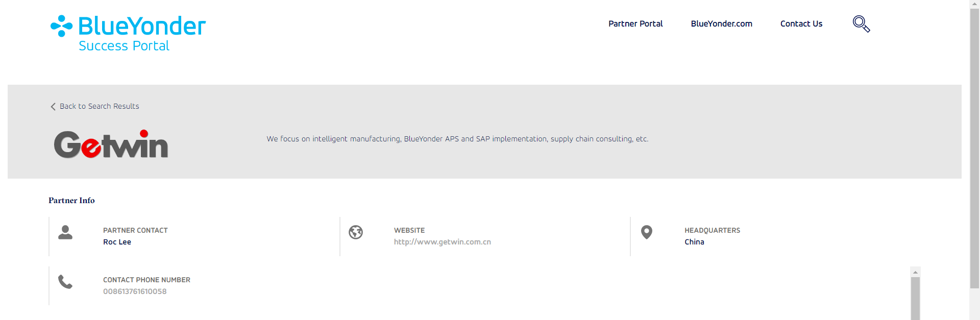Open the Partner Portal menu item

click(635, 23)
